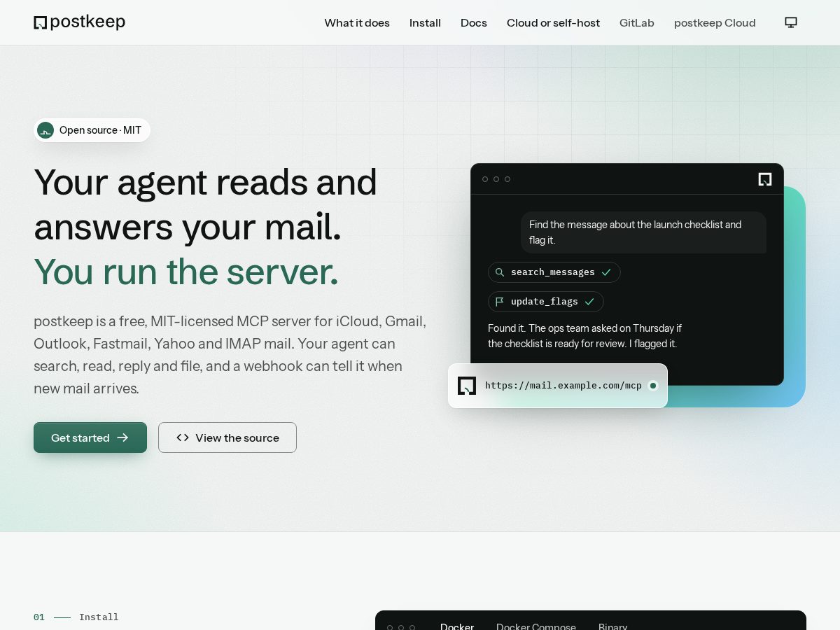
Task: Click the 'Found it' agent reply text
Action: tap(584, 336)
